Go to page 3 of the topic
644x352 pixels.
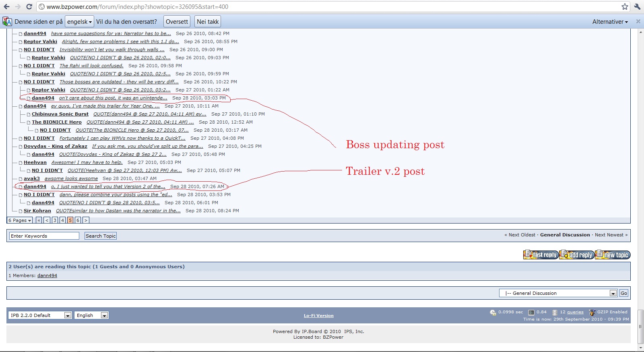[x=55, y=220]
